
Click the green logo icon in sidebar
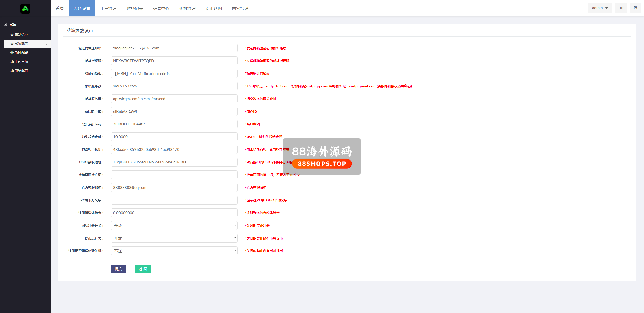[x=25, y=9]
